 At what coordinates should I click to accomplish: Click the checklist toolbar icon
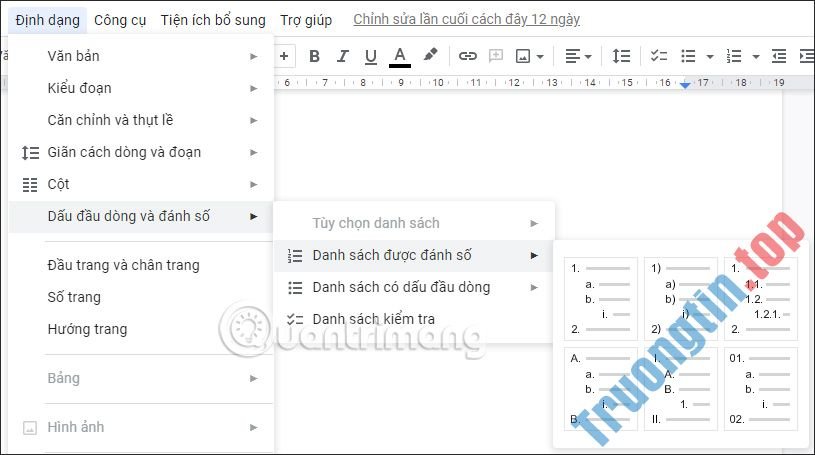pyautogui.click(x=659, y=56)
